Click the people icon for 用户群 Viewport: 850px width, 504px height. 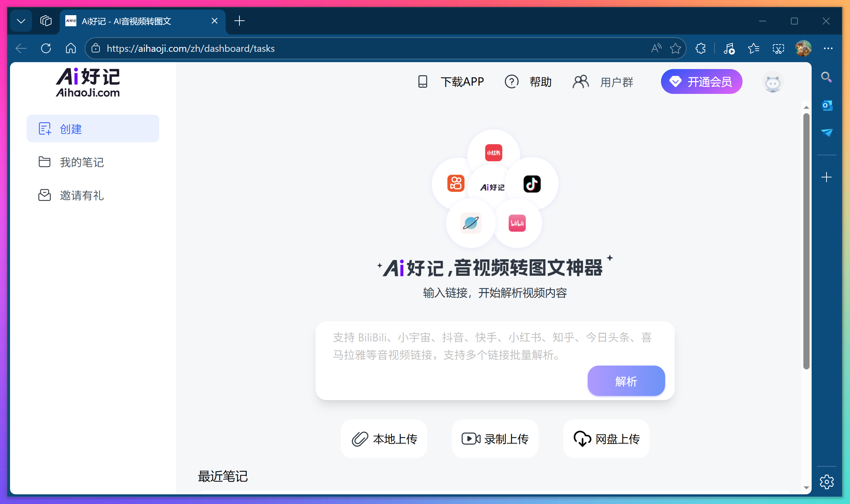[x=580, y=82]
